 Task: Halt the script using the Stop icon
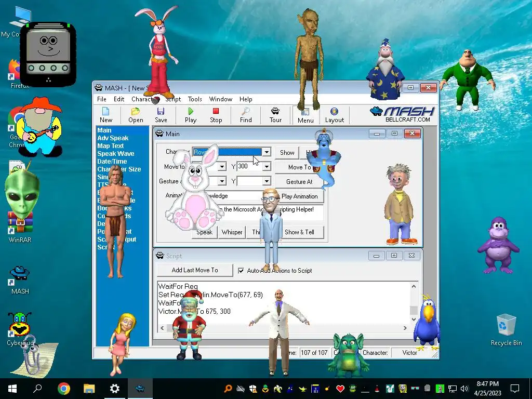click(216, 115)
